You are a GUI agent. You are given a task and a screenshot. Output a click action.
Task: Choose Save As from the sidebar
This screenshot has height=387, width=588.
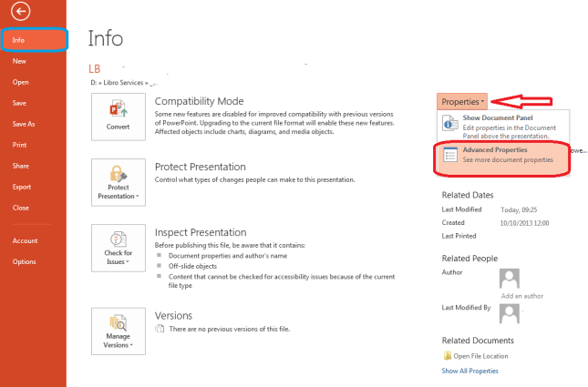24,124
